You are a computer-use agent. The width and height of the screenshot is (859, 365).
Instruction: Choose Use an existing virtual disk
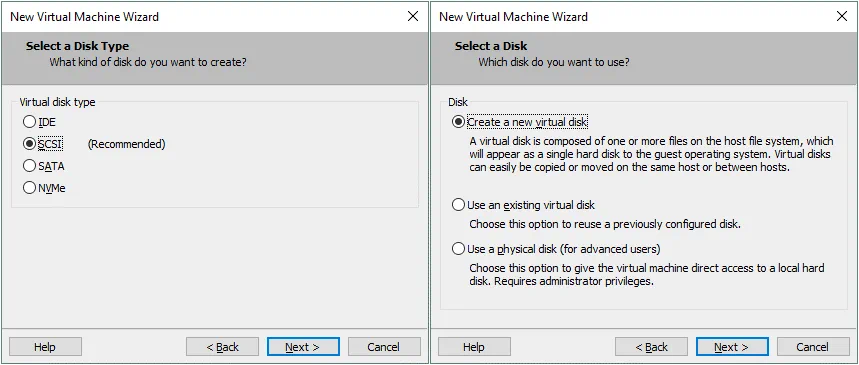458,206
